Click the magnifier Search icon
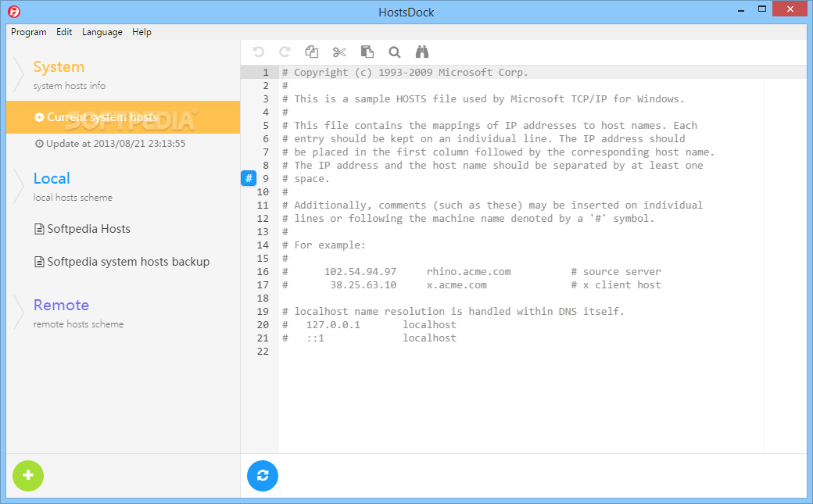This screenshot has width=813, height=504. [x=395, y=52]
